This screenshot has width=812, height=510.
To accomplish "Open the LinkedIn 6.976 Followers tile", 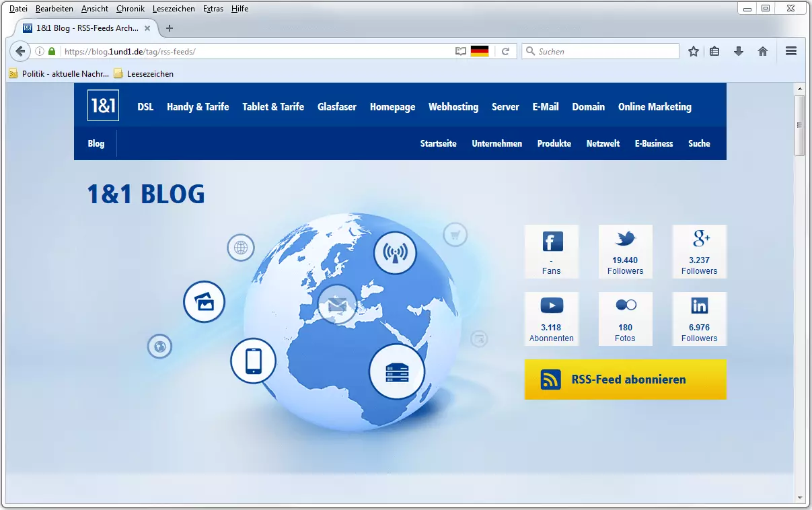I will [x=700, y=319].
